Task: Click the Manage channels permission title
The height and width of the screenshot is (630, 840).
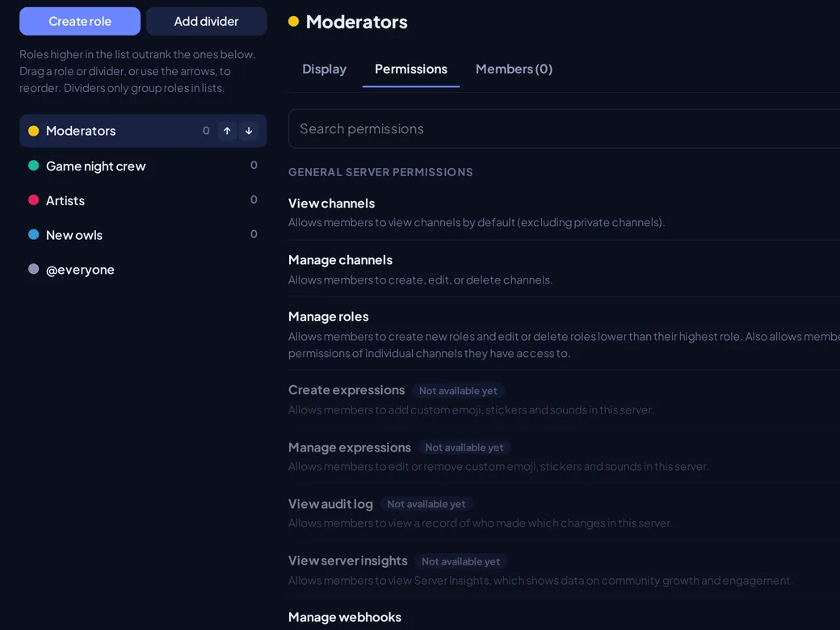Action: pyautogui.click(x=340, y=260)
